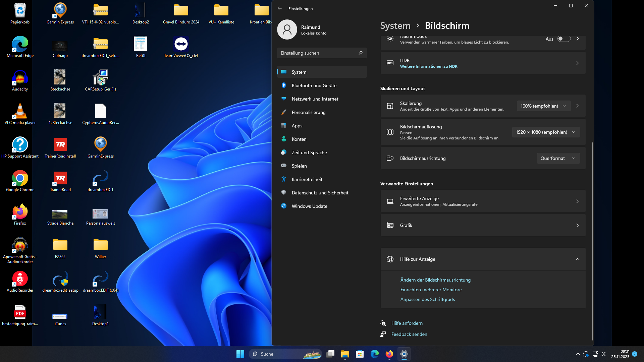The height and width of the screenshot is (362, 644).
Task: Open the Skalierung 100% dropdown
Action: [543, 106]
